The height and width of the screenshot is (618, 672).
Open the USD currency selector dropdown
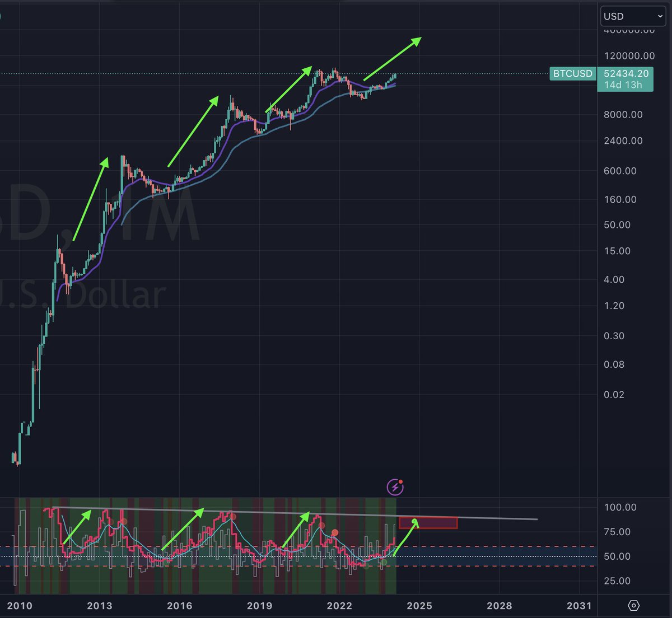(x=631, y=16)
